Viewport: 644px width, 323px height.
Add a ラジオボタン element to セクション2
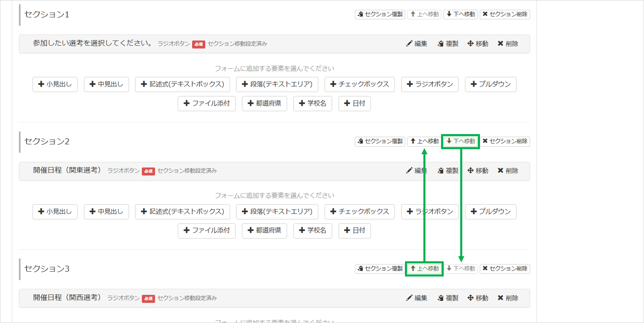(x=430, y=212)
